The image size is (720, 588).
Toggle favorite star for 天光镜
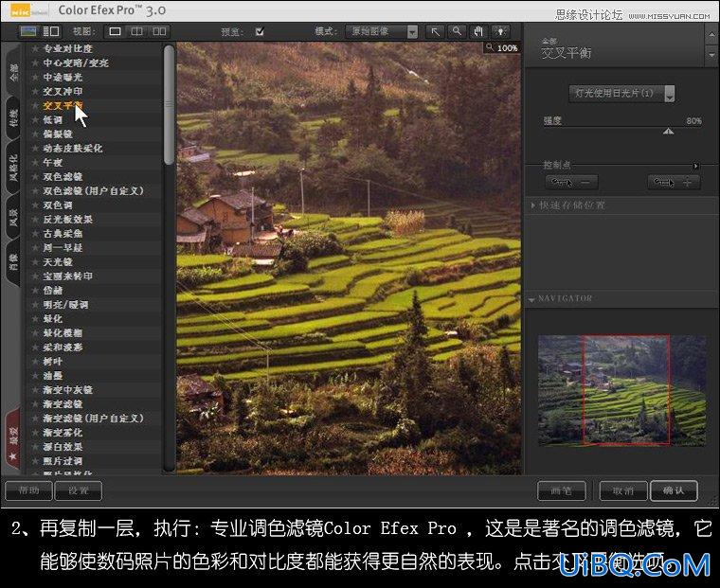tap(35, 262)
